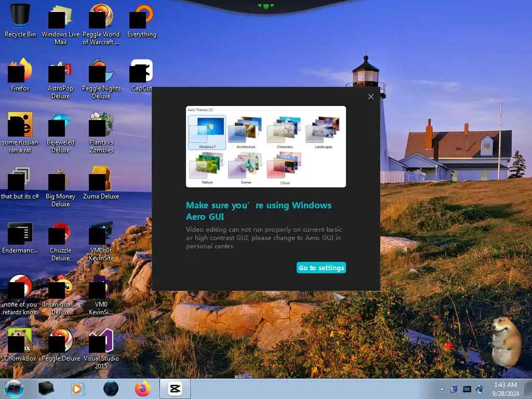This screenshot has width=532, height=399.
Task: Open the Recycle Bin desktop icon
Action: tap(20, 20)
